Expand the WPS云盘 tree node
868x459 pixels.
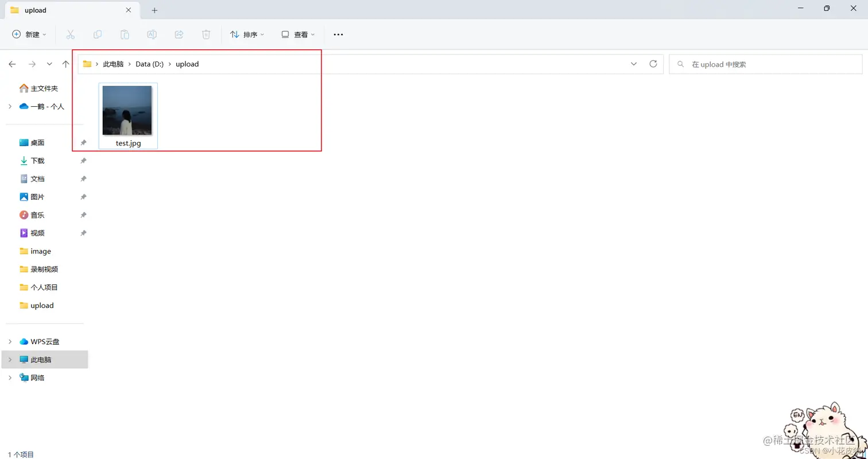point(10,341)
